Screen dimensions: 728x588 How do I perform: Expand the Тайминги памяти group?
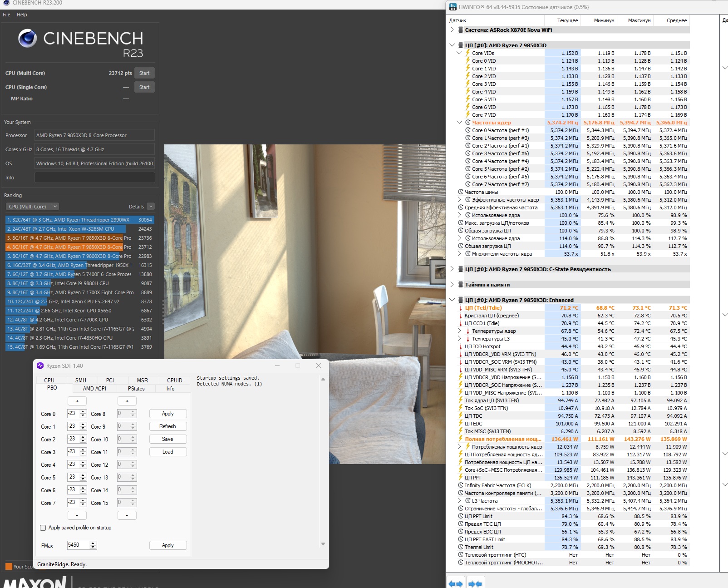coord(452,285)
